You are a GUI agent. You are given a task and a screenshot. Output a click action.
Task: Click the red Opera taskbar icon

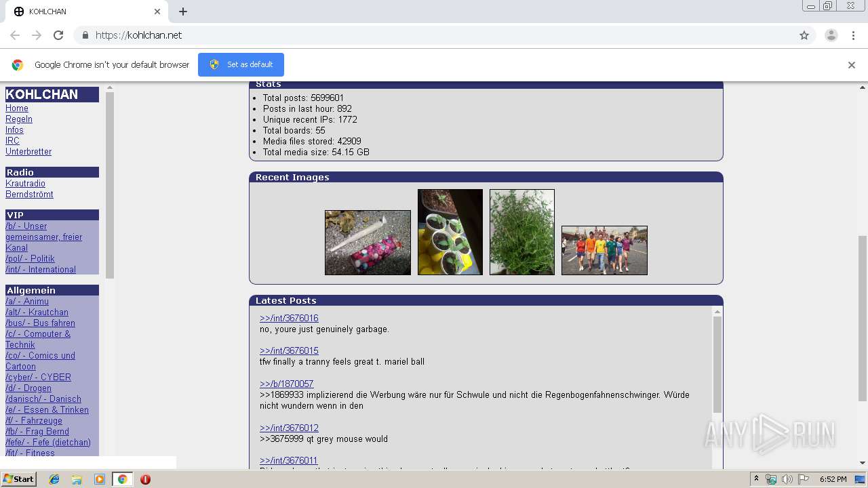[x=145, y=479]
